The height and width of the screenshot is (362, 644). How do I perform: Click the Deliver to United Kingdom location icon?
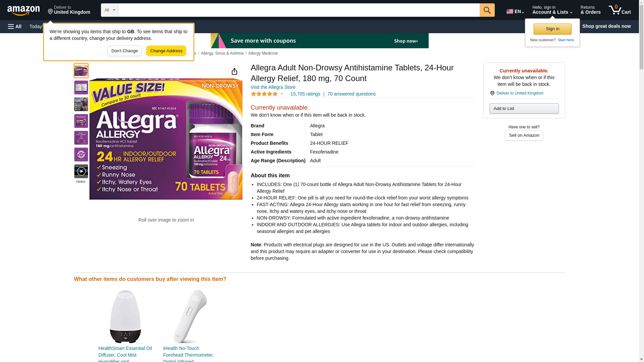(x=492, y=93)
